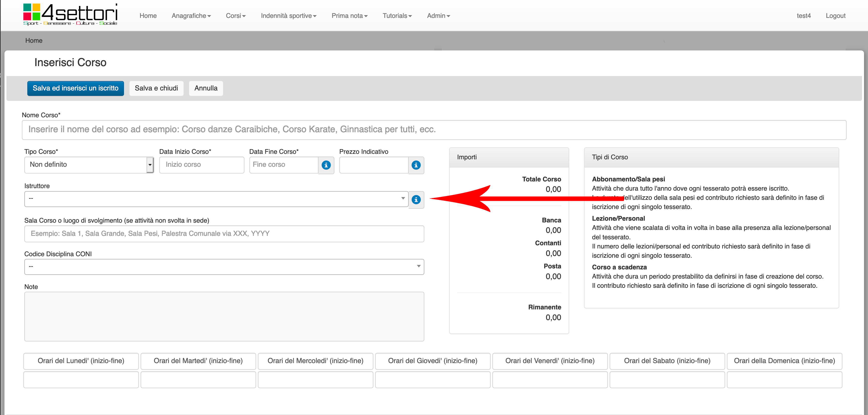Click the Logout link

point(835,16)
